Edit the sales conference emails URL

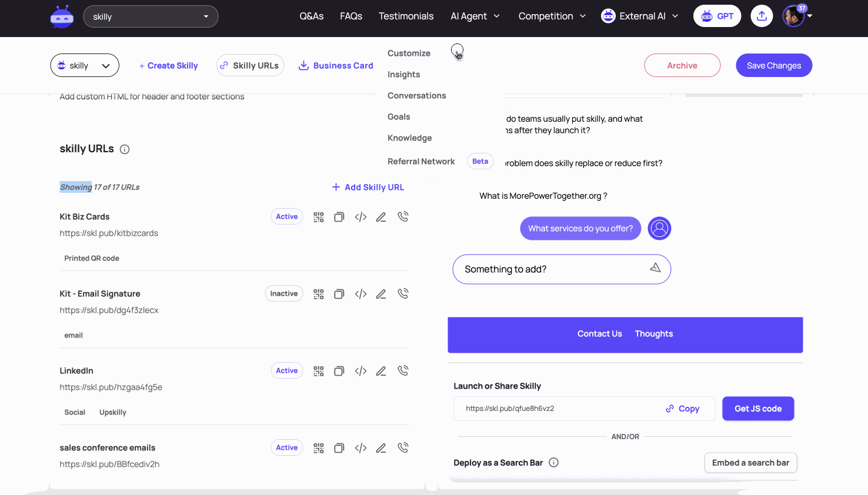click(x=381, y=448)
